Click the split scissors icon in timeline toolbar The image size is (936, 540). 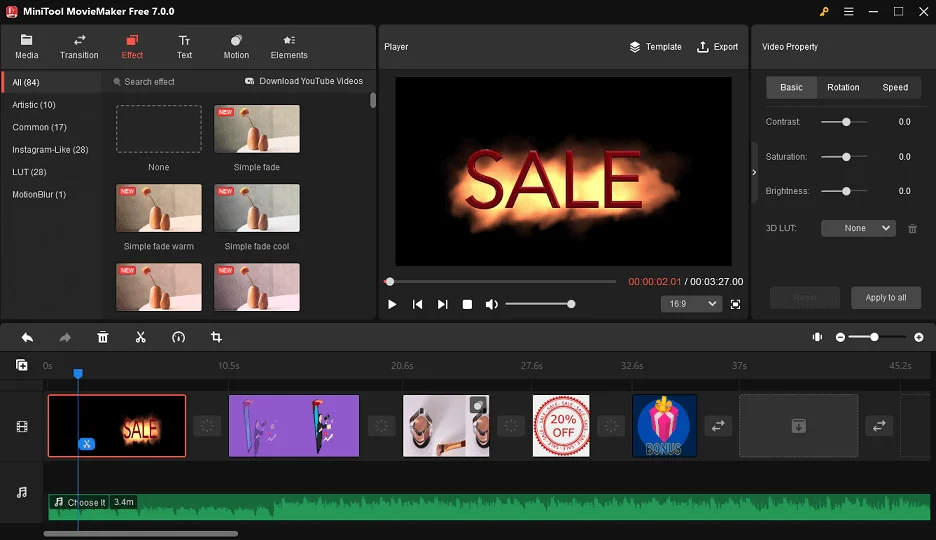click(140, 338)
